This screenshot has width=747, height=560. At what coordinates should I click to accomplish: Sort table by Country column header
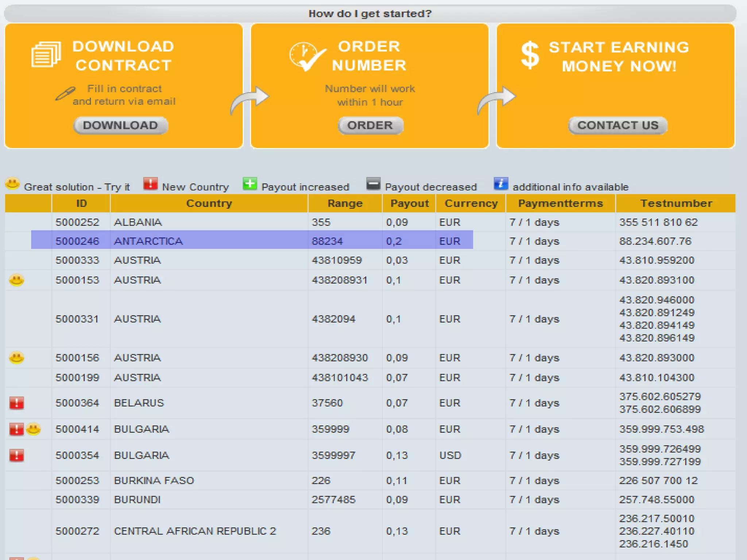tap(209, 203)
